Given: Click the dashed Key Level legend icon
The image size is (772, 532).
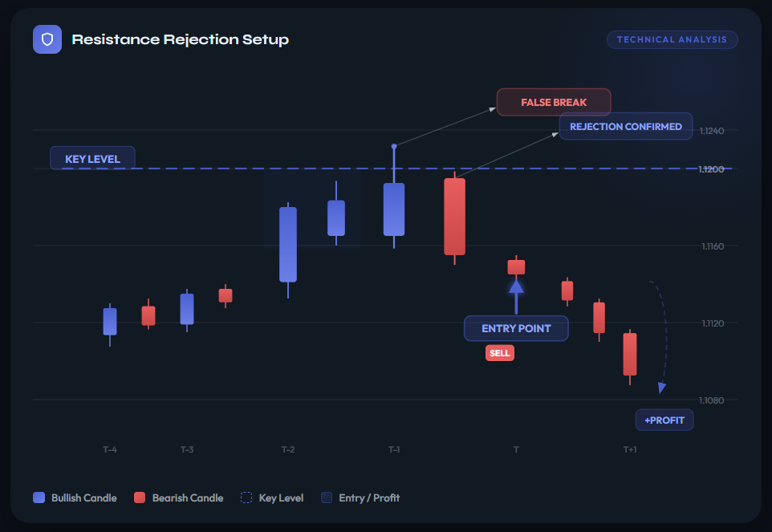Looking at the screenshot, I should [246, 497].
